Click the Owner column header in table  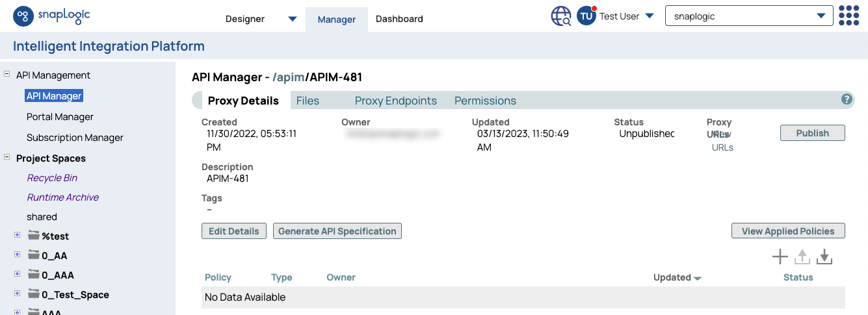(x=341, y=277)
